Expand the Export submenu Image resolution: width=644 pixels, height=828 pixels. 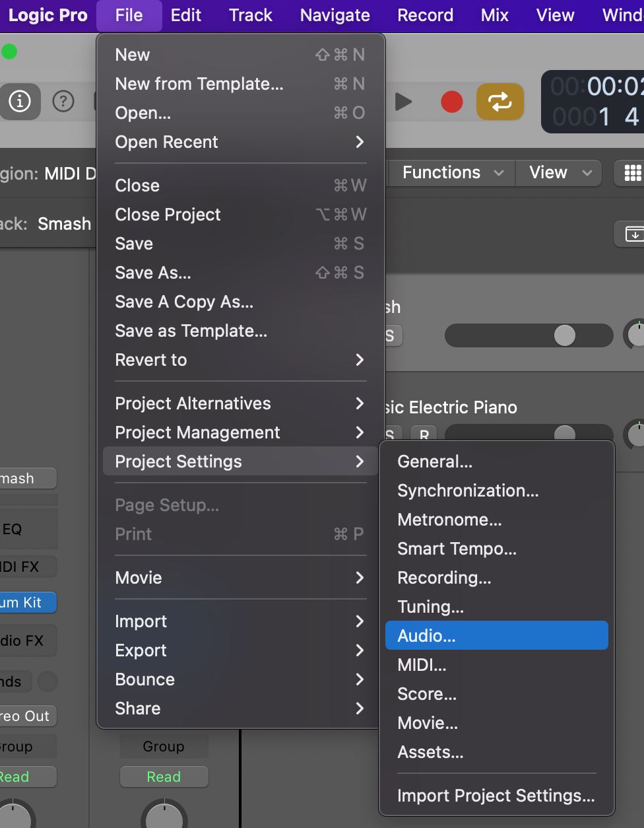coord(240,650)
